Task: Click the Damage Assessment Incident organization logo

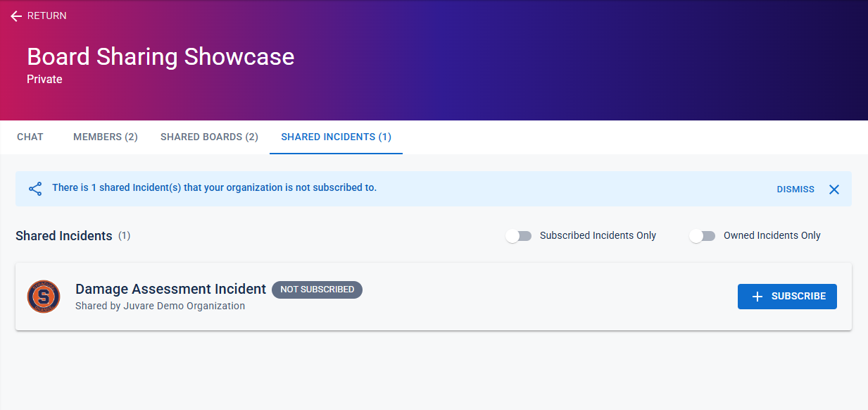Action: coord(44,297)
